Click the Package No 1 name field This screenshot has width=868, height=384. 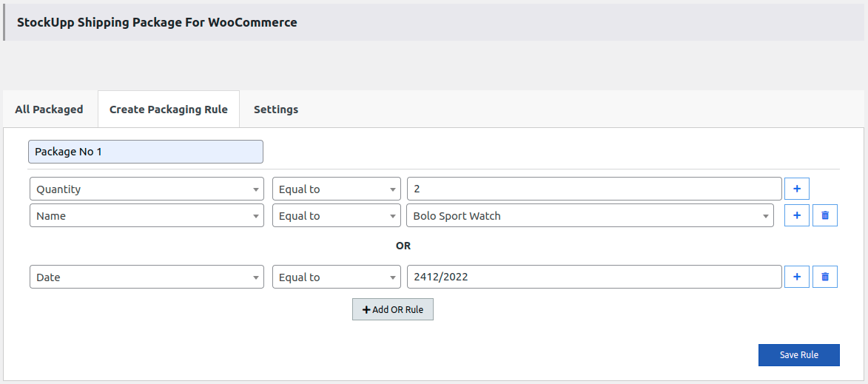pos(145,152)
